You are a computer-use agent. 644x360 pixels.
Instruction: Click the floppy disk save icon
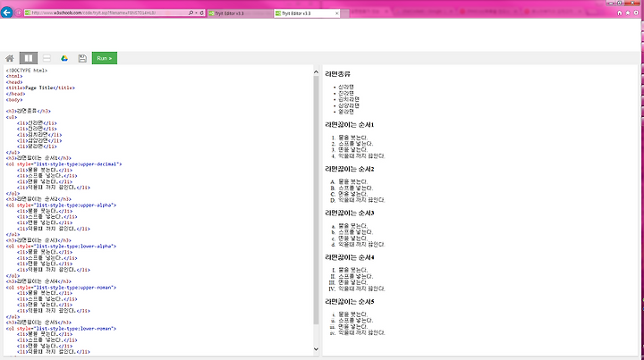[x=82, y=58]
